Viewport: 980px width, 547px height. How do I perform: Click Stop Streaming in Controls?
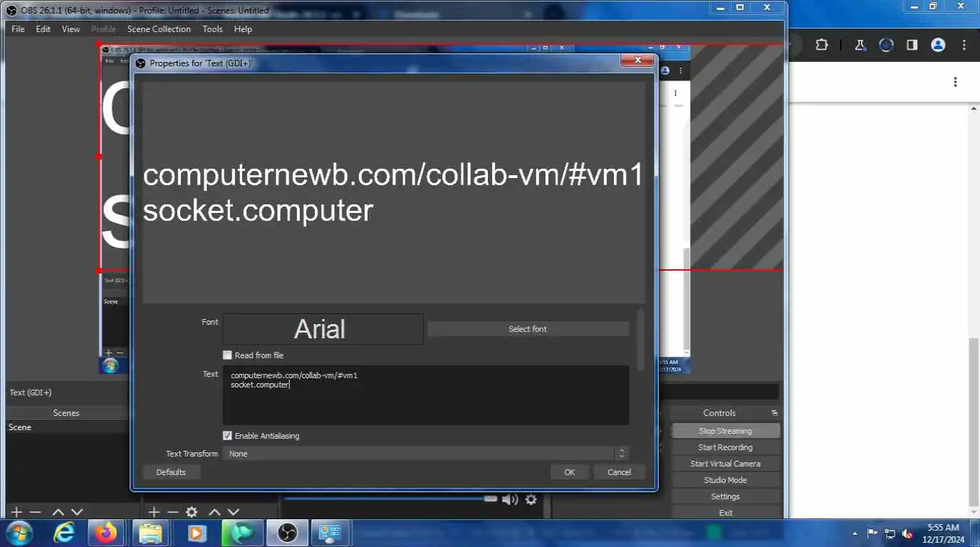click(x=725, y=431)
